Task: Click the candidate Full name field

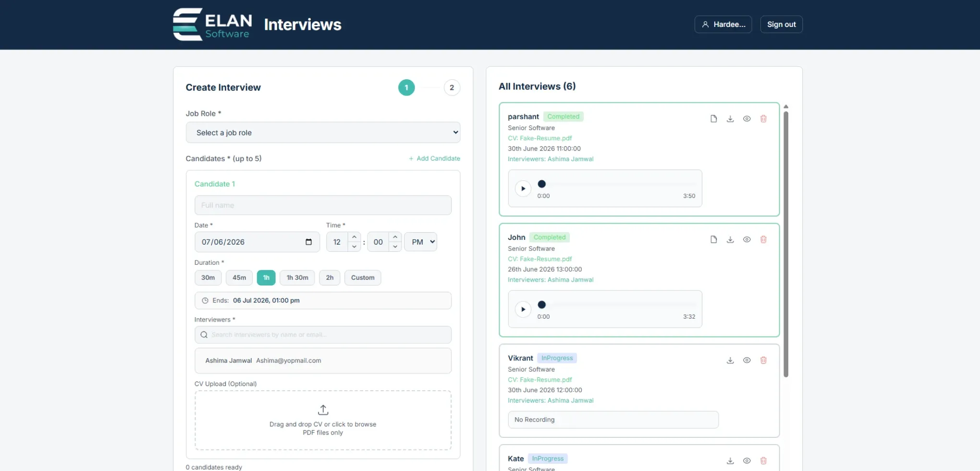Action: coord(323,205)
